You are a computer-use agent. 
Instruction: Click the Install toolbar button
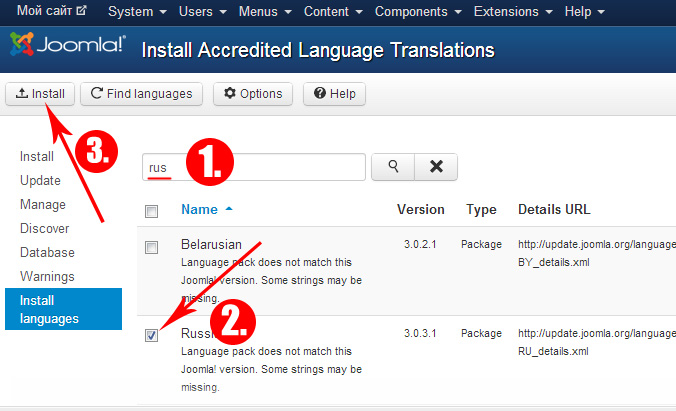(x=41, y=94)
